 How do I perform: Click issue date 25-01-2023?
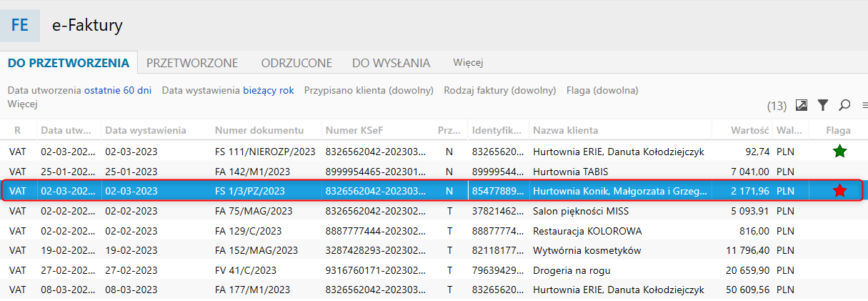[131, 172]
